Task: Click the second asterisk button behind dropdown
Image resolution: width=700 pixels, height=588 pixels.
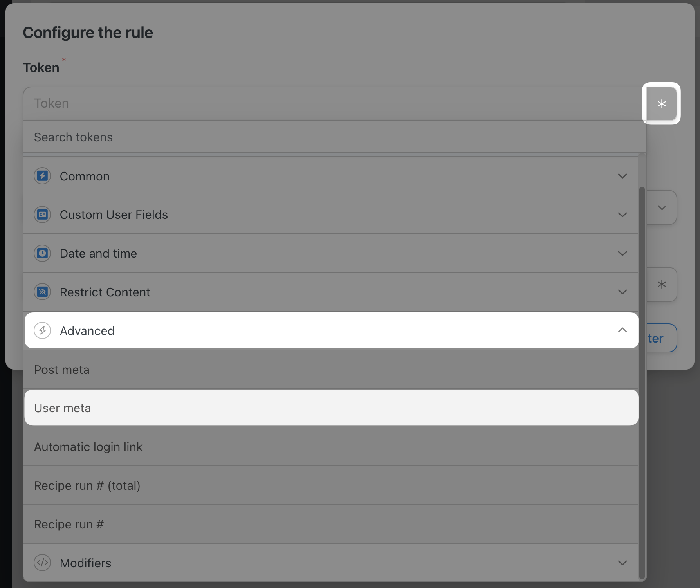Action: tap(662, 285)
